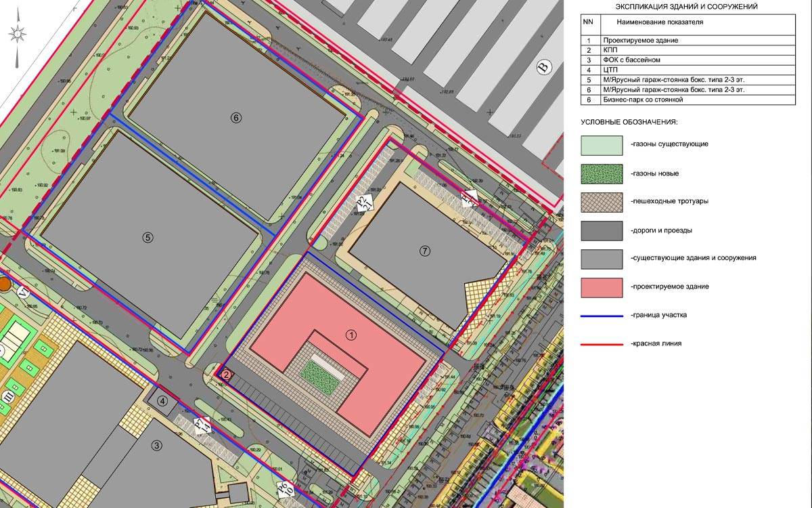Click the '-существующие здания и сооружения' legend label
The height and width of the screenshot is (508, 812).
pyautogui.click(x=693, y=258)
